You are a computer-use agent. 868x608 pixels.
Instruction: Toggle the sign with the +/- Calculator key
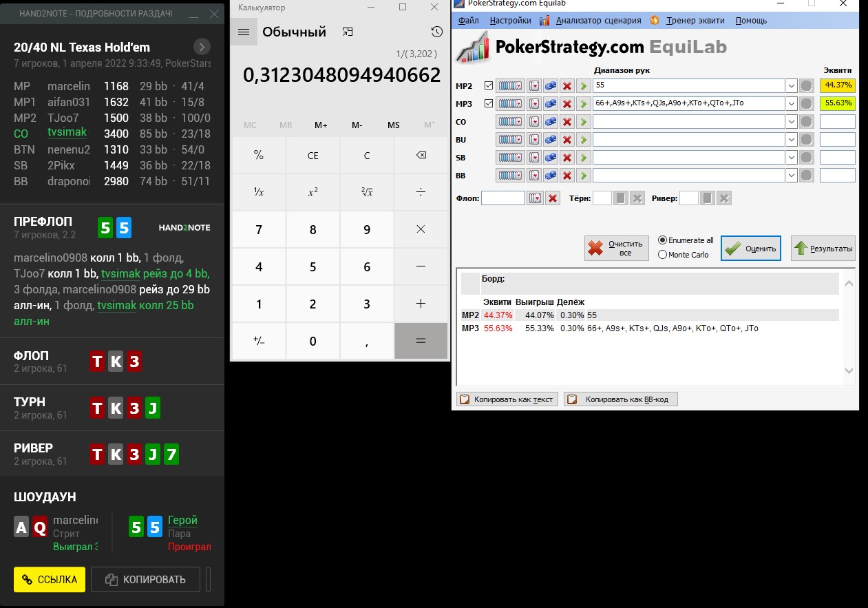click(x=259, y=341)
